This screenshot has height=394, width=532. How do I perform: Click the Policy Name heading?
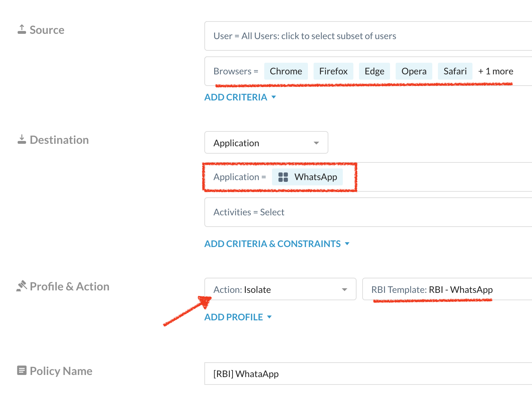pos(61,371)
